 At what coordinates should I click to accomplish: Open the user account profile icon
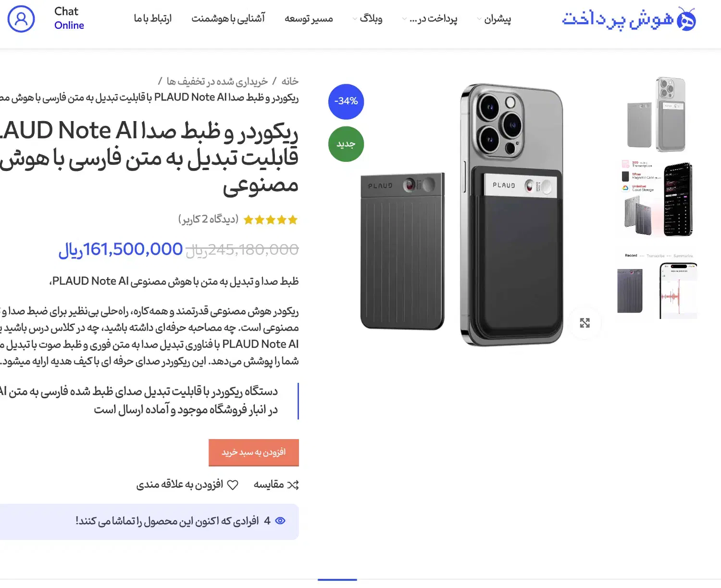(x=21, y=19)
